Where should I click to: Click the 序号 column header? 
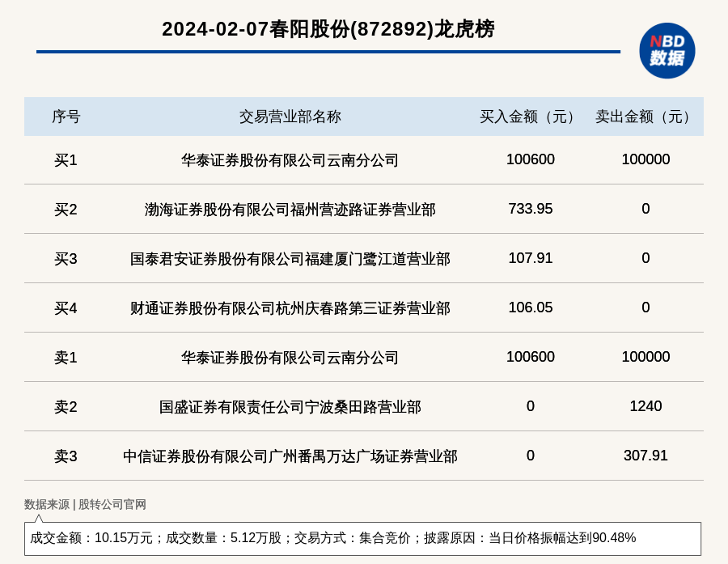(66, 117)
